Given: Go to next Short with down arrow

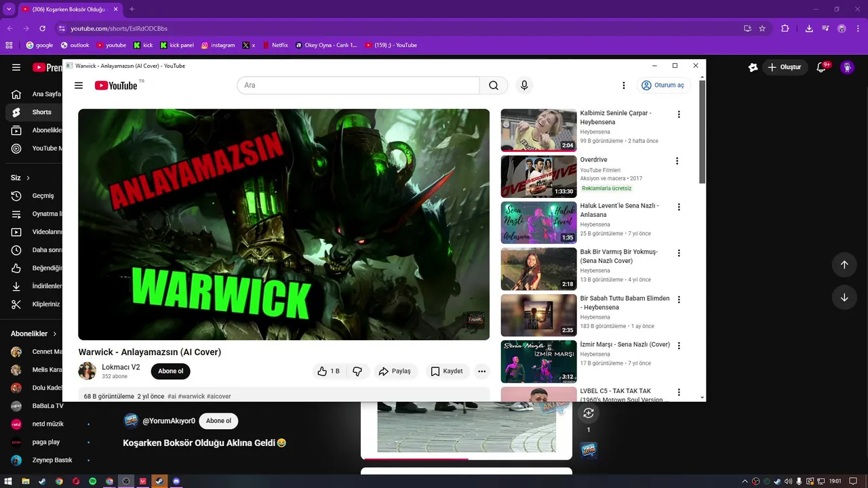Looking at the screenshot, I should [x=844, y=298].
